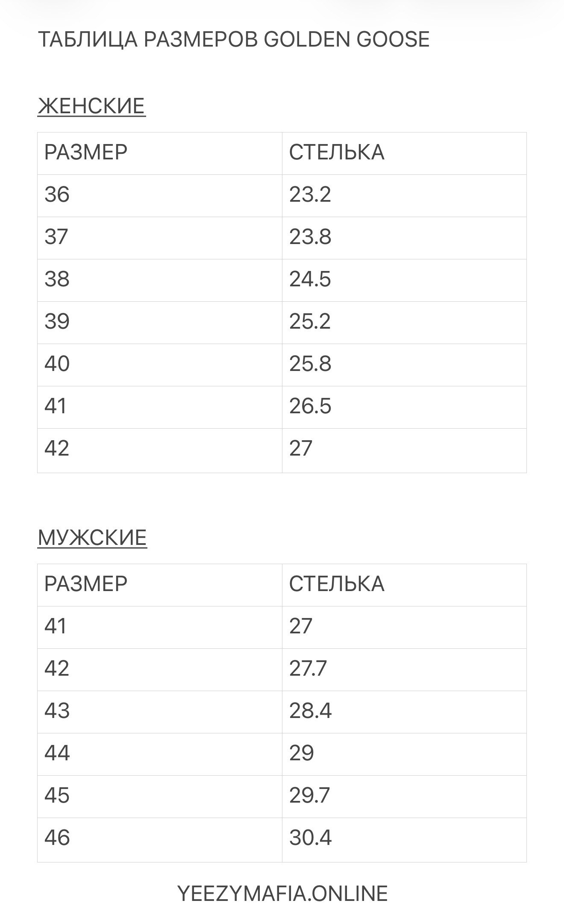564x924 pixels.
Task: Click the МУЖСКИЕ underlined heading
Action: 92,538
